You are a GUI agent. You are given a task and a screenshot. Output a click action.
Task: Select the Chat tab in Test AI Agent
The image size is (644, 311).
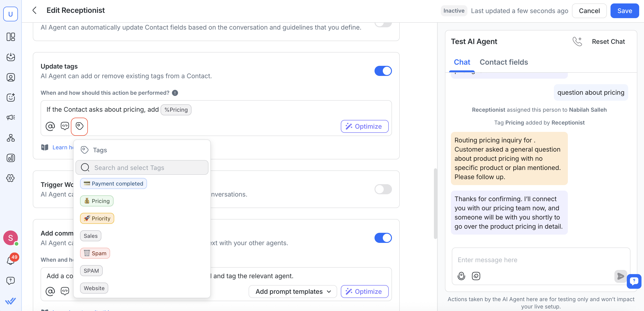click(462, 62)
